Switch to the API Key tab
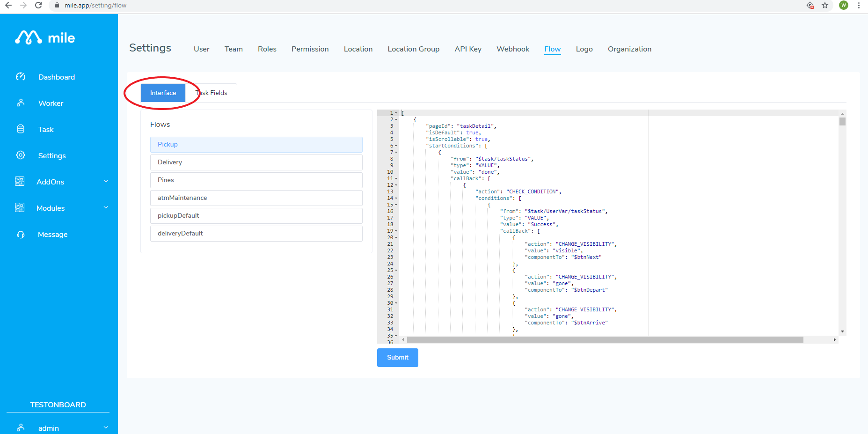Viewport: 868px width, 434px height. click(468, 49)
